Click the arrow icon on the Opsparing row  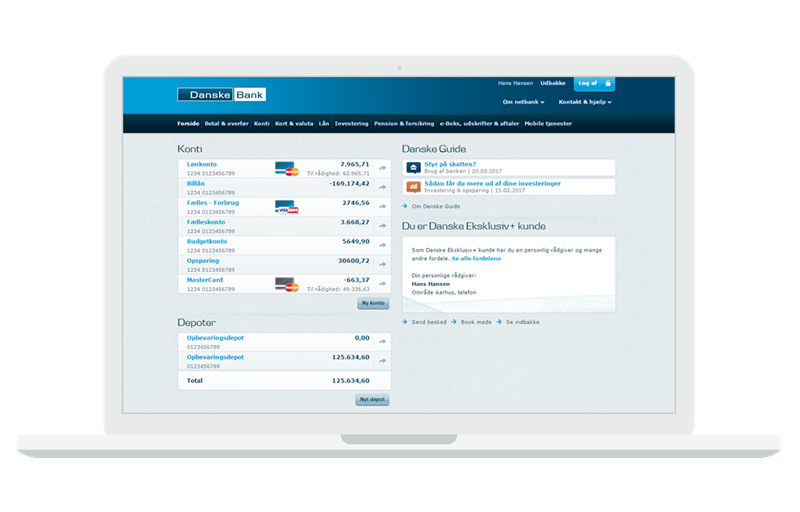pos(382,265)
